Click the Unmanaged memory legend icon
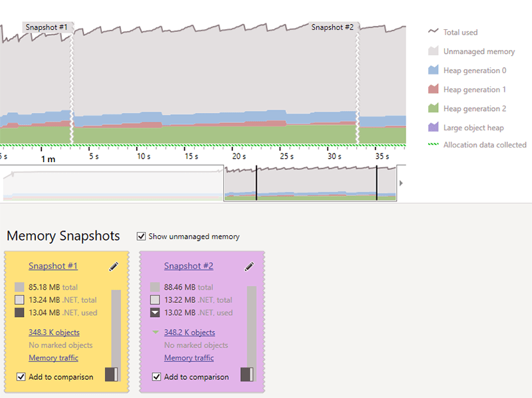 click(x=433, y=51)
